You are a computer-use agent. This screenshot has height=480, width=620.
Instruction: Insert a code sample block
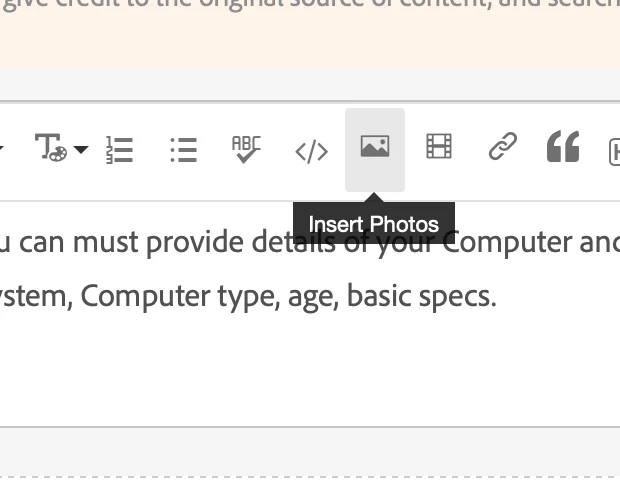[x=312, y=151]
